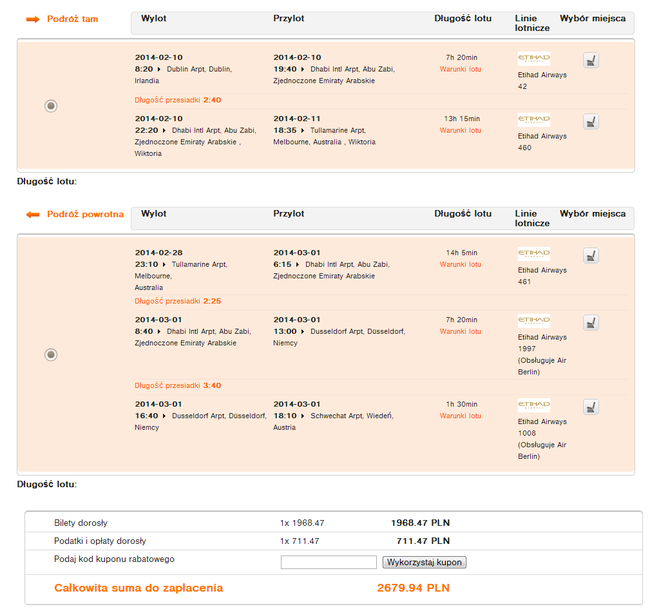This screenshot has width=650, height=609.
Task: Click orange arrow beside Podróż powrotna
Action: [33, 214]
